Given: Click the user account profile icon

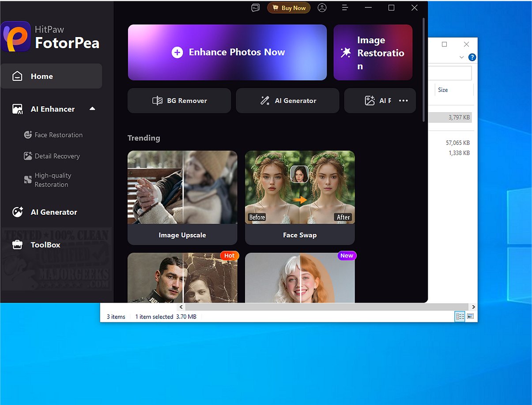Looking at the screenshot, I should pyautogui.click(x=322, y=8).
